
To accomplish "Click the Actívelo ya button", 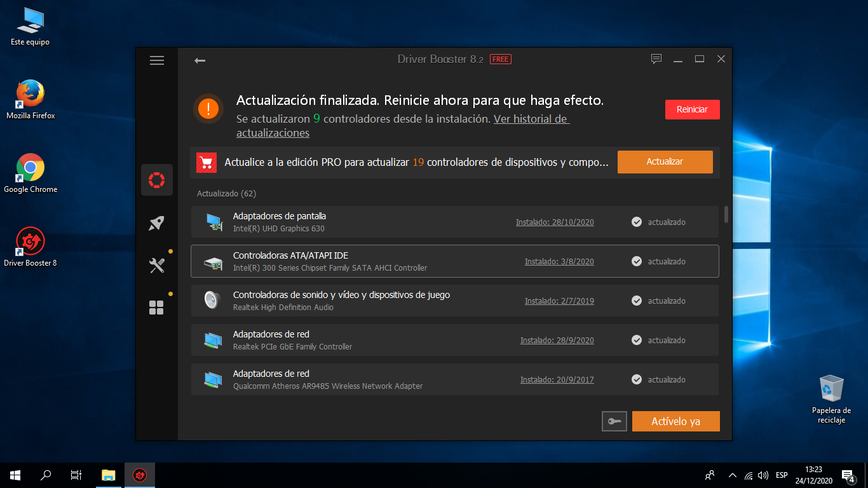I will 675,421.
